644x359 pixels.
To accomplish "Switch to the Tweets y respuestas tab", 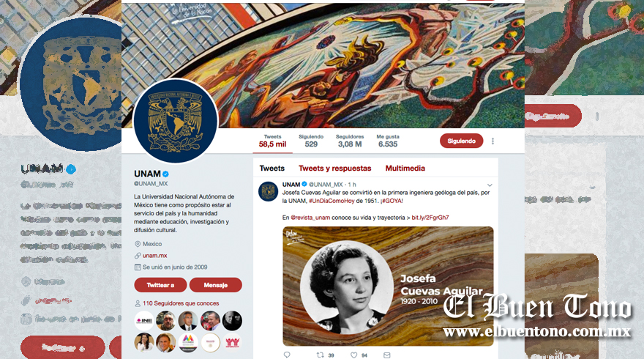I will pos(334,169).
